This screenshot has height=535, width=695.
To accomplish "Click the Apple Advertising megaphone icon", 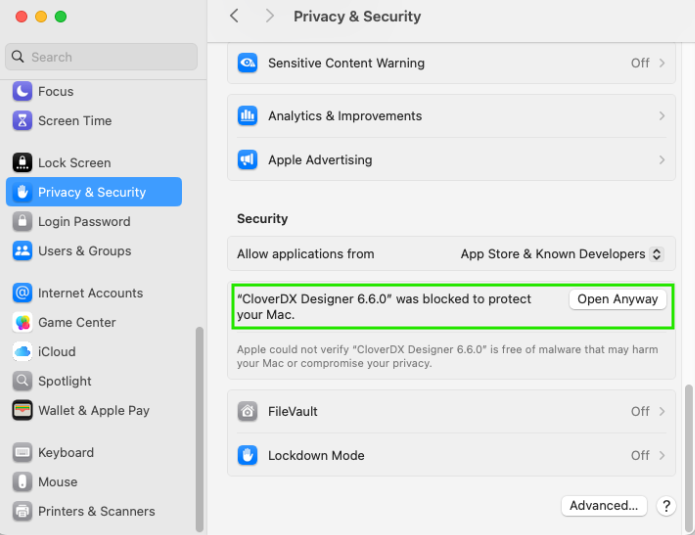I will pos(247,160).
